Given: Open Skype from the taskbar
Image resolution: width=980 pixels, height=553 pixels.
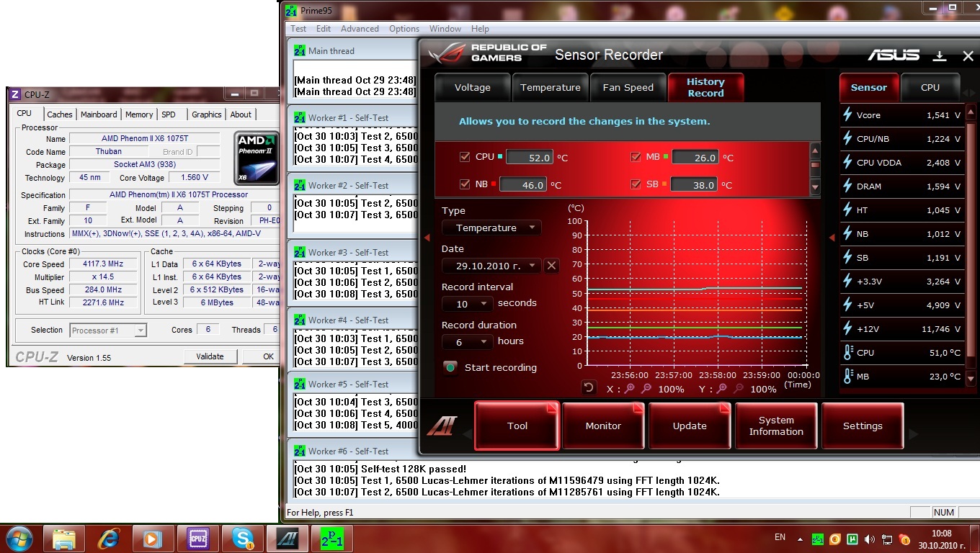Looking at the screenshot, I should tap(242, 539).
